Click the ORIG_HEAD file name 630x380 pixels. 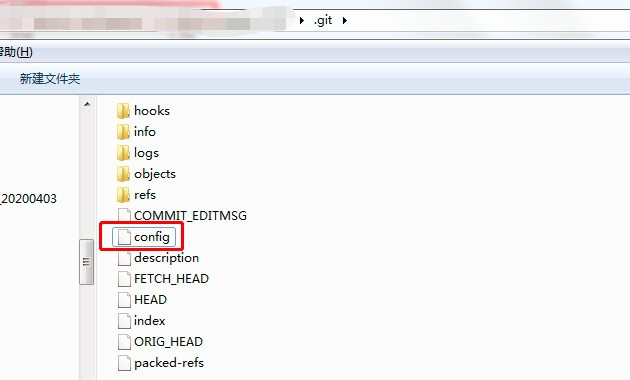(x=168, y=342)
